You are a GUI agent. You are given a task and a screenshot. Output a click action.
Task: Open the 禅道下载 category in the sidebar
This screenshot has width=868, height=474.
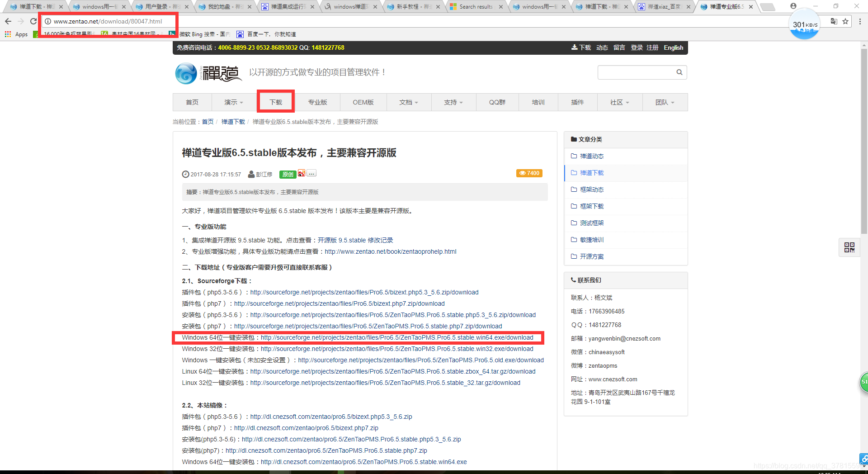[x=626, y=173]
